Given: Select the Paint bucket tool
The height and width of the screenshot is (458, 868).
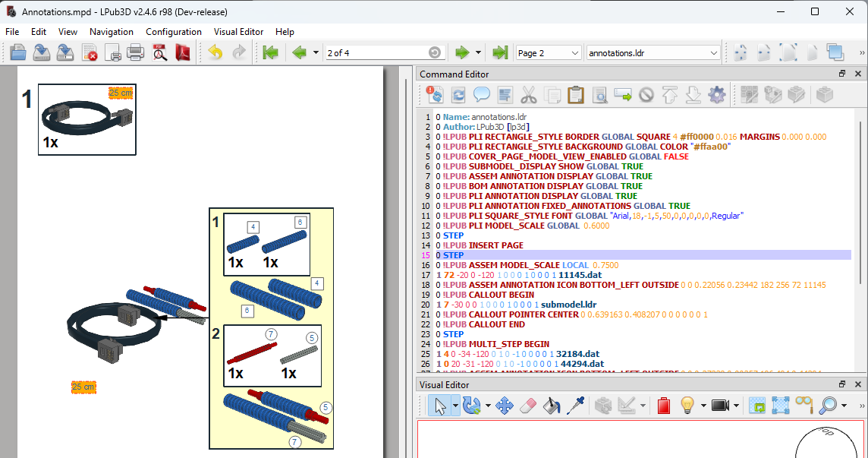Looking at the screenshot, I should (552, 406).
